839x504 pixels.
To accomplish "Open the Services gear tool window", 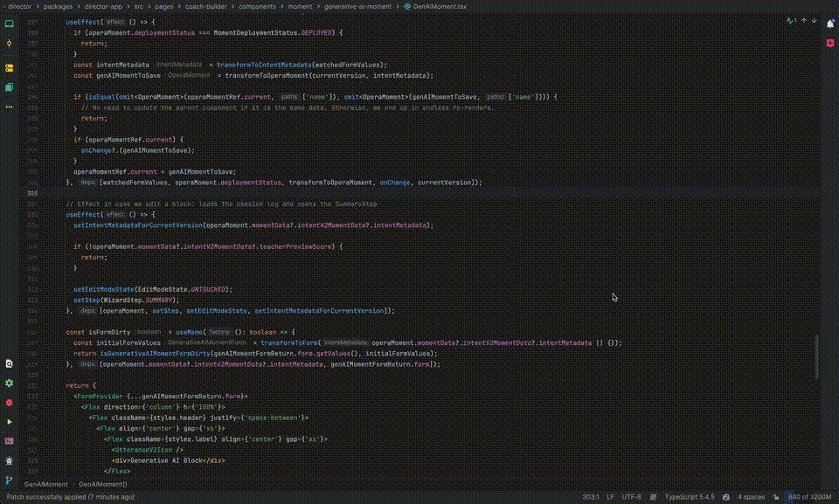I will coord(9,383).
